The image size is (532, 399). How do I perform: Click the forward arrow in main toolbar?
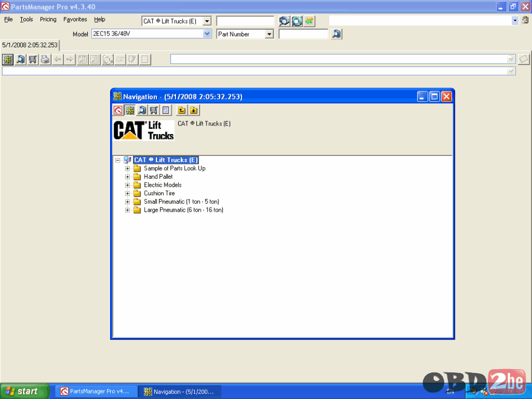pyautogui.click(x=70, y=60)
